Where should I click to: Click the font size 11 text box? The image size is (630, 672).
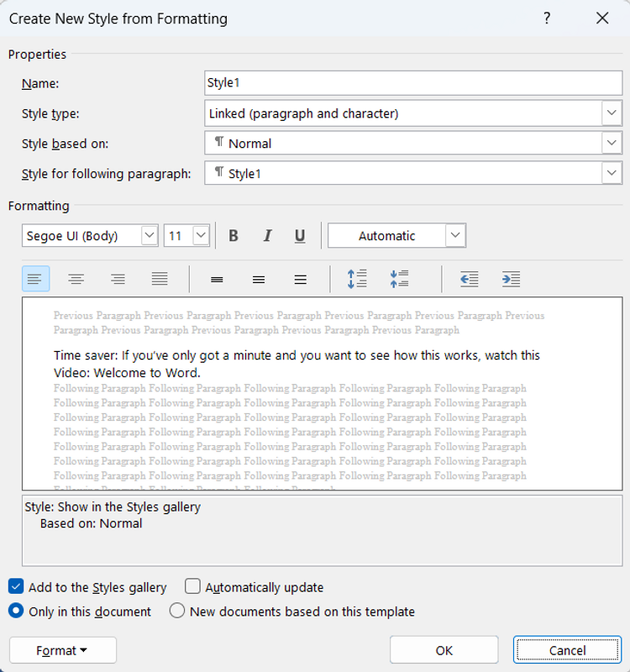(179, 235)
